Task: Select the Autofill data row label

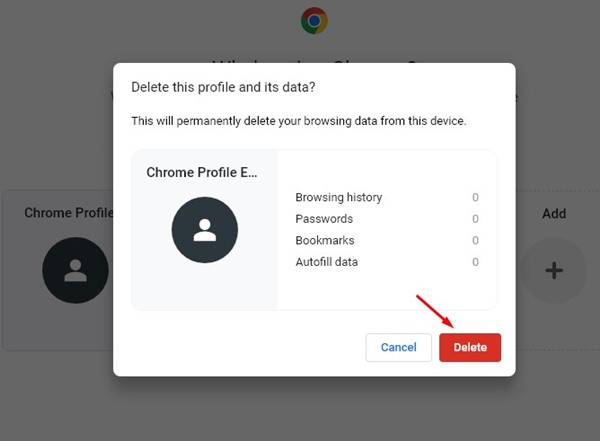Action: coord(326,262)
